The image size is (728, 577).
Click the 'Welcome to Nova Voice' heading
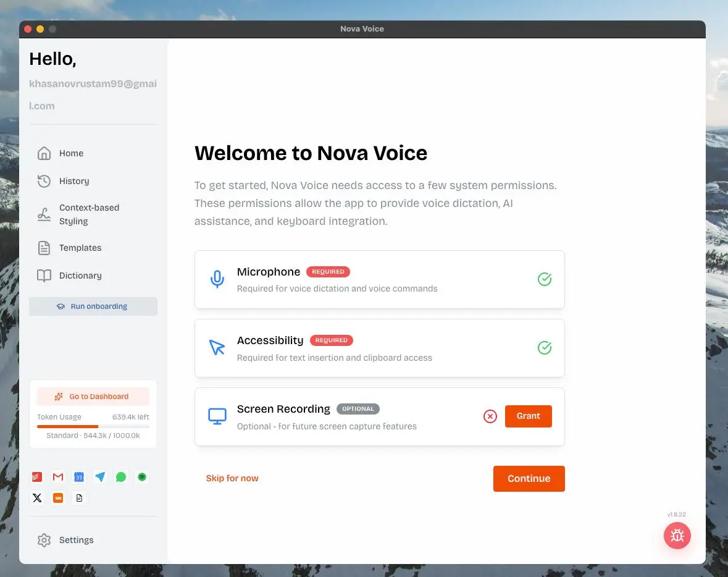point(311,153)
